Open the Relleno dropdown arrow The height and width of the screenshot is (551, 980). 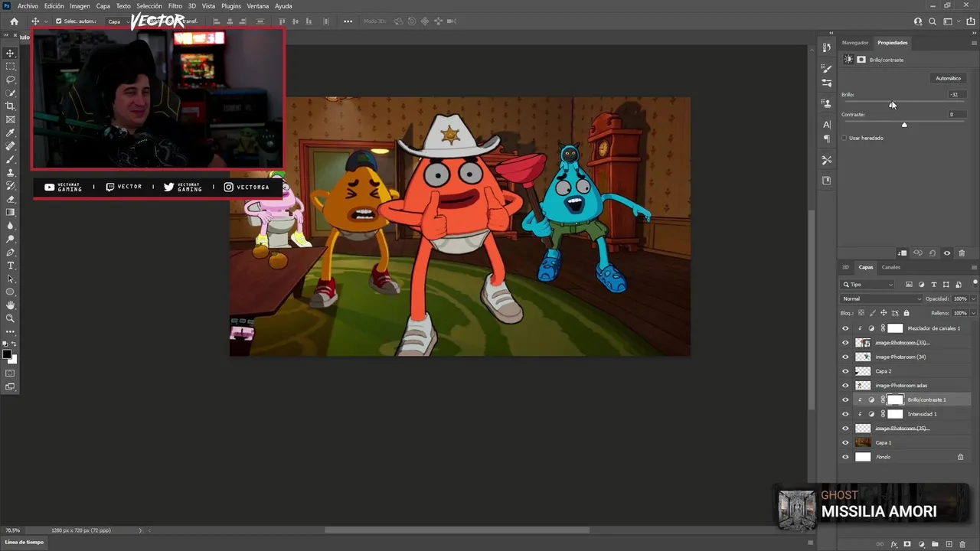coord(973,313)
